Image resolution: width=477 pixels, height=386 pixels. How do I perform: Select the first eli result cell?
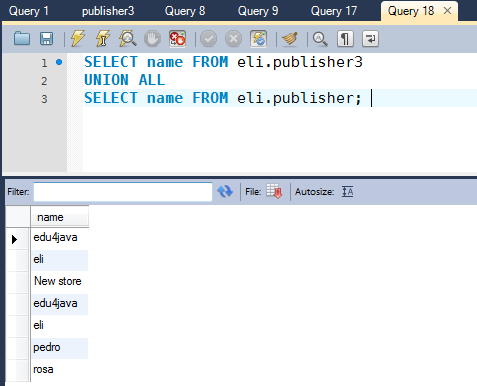click(x=59, y=259)
